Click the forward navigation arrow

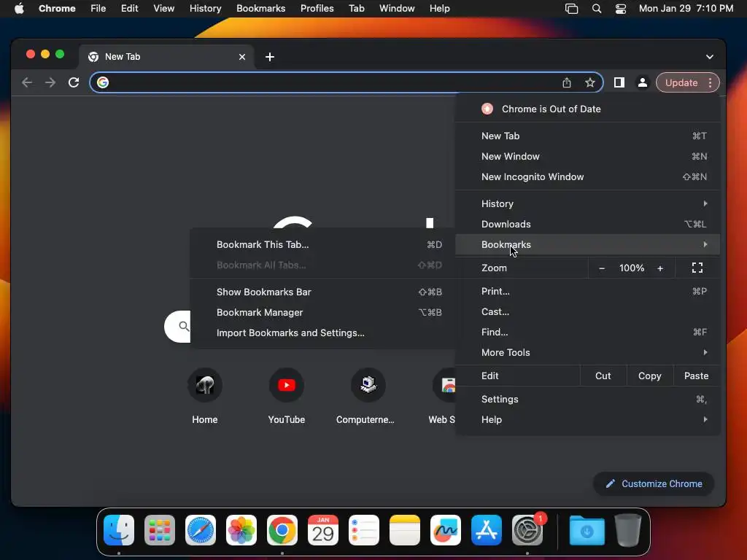click(50, 82)
